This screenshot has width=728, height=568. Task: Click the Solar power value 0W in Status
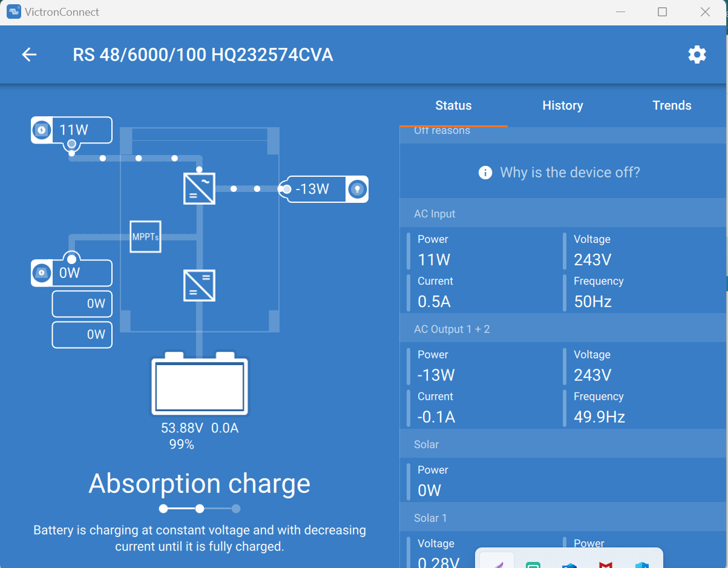click(430, 490)
